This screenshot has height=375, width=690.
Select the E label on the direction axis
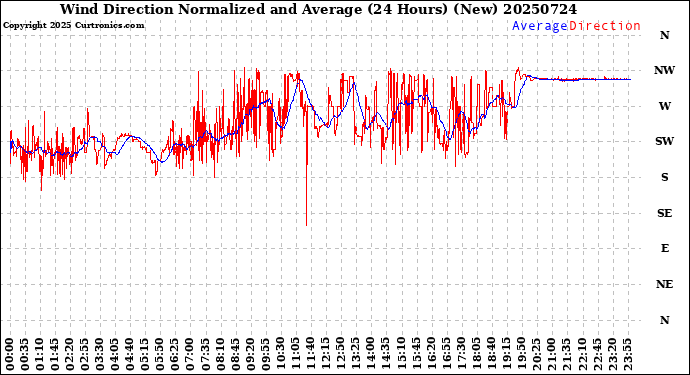(665, 249)
